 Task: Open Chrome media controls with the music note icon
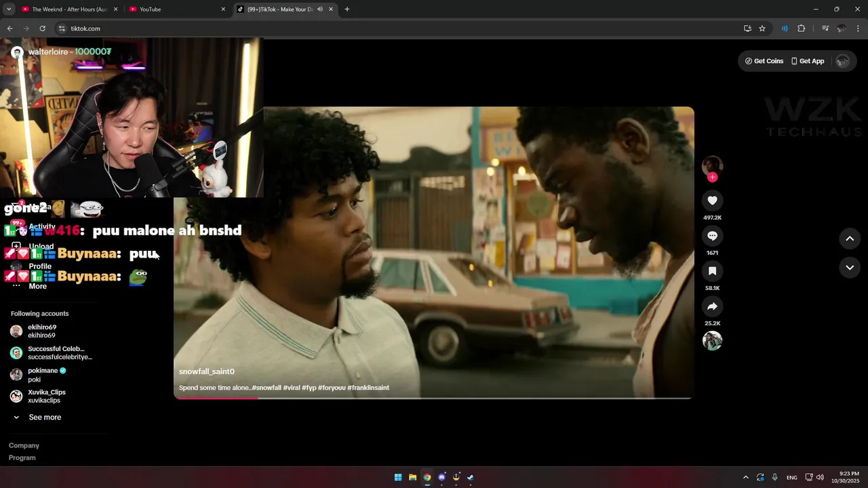coord(825,28)
